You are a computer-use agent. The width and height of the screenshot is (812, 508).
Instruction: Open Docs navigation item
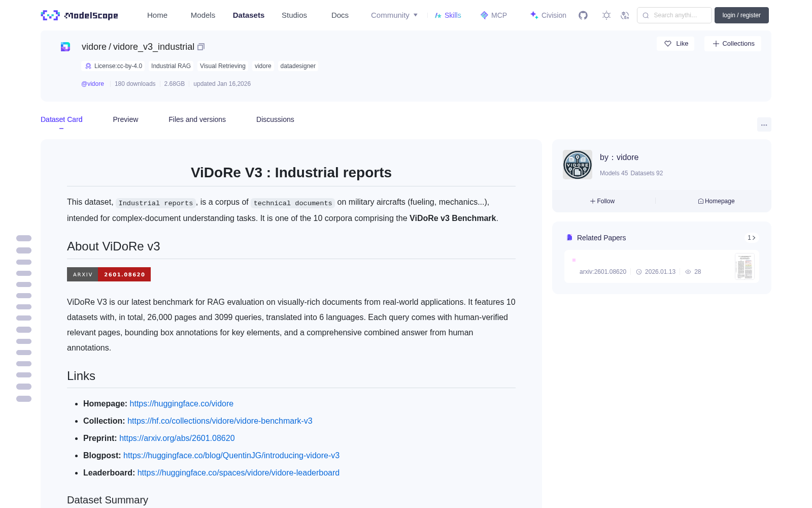click(340, 15)
